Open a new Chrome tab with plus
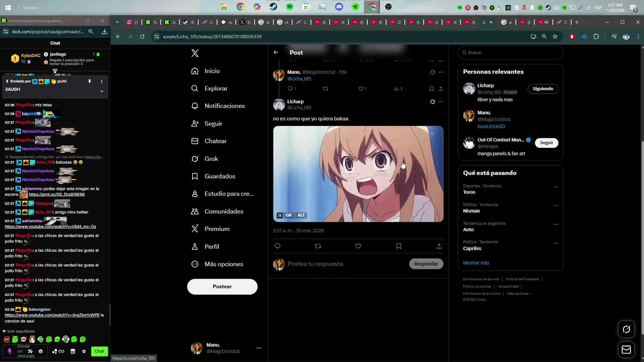This screenshot has height=362, width=644. tap(577, 22)
